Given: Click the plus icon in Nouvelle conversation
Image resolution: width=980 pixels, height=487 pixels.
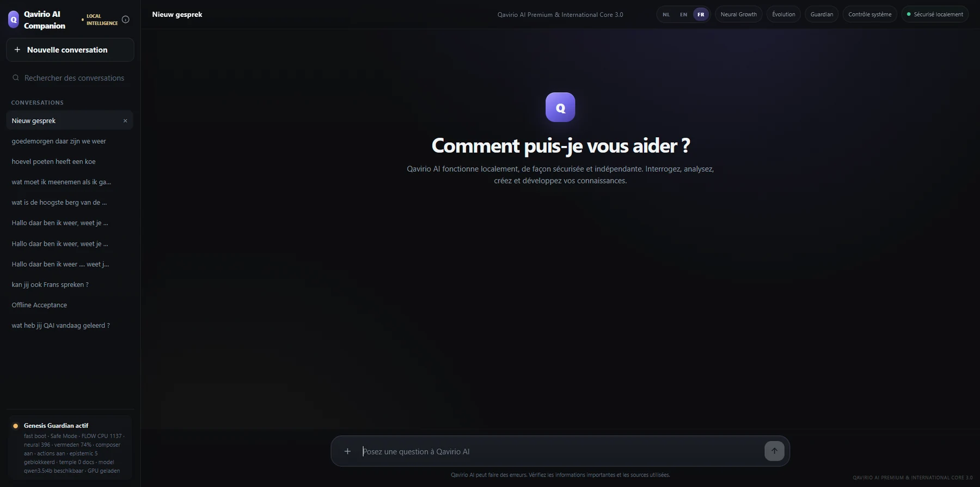Looking at the screenshot, I should coord(17,50).
